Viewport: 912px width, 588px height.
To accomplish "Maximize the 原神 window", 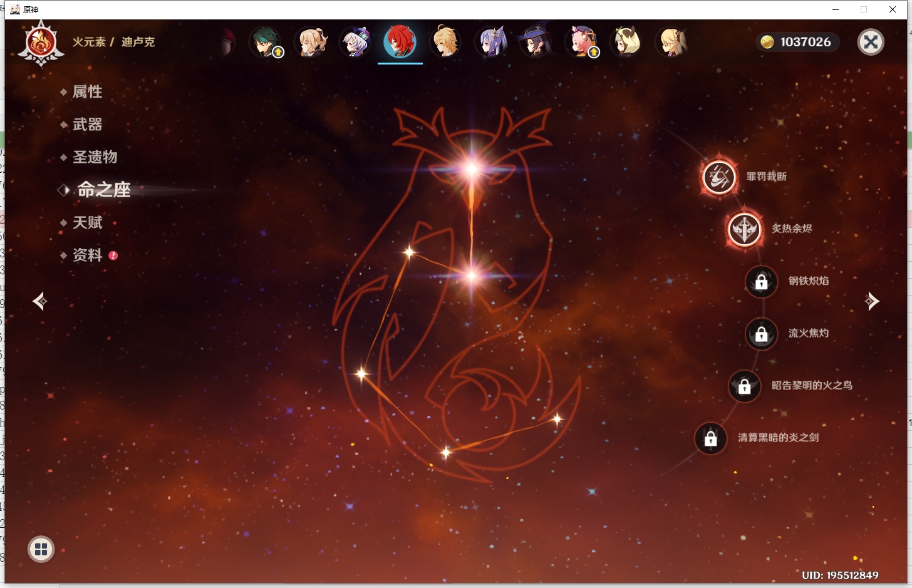I will pos(864,9).
